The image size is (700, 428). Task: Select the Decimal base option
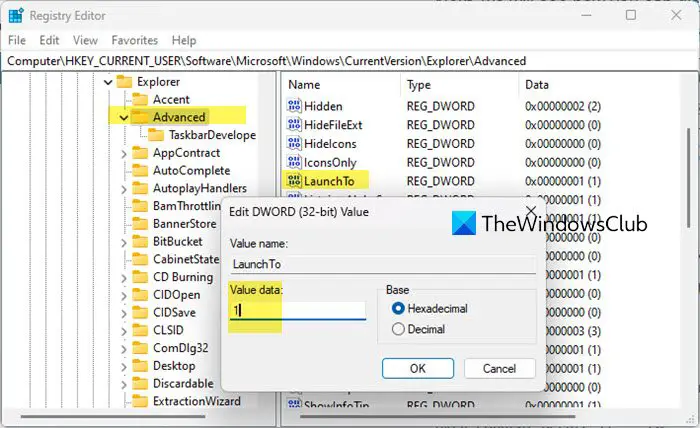398,329
